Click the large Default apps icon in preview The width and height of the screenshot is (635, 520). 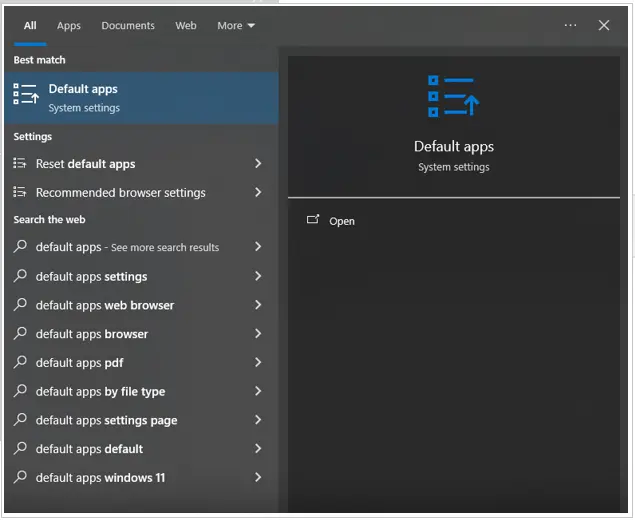point(454,96)
